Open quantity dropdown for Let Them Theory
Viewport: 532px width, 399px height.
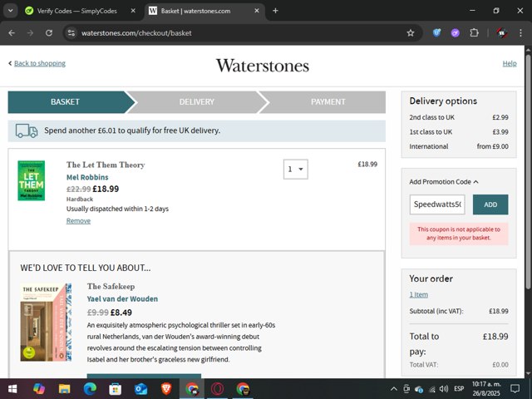[x=296, y=169]
